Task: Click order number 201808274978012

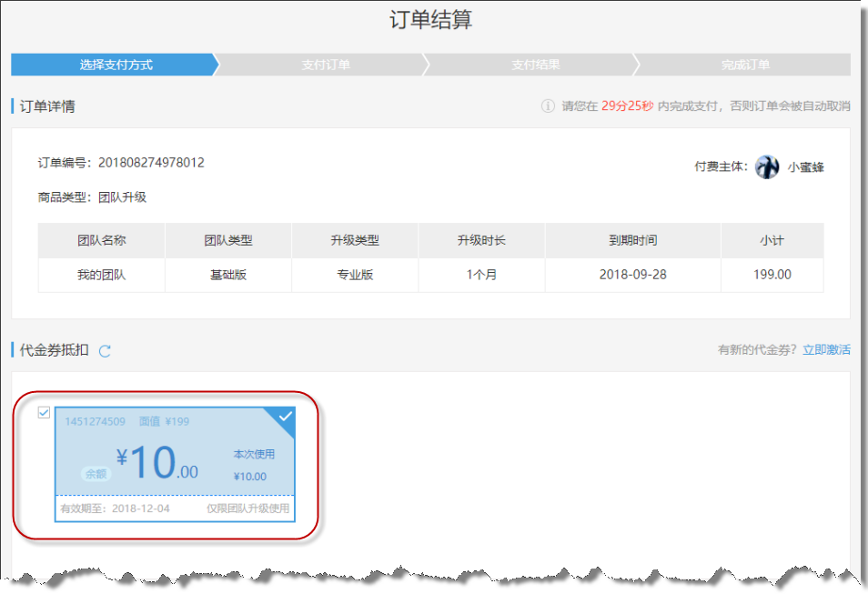Action: (151, 163)
